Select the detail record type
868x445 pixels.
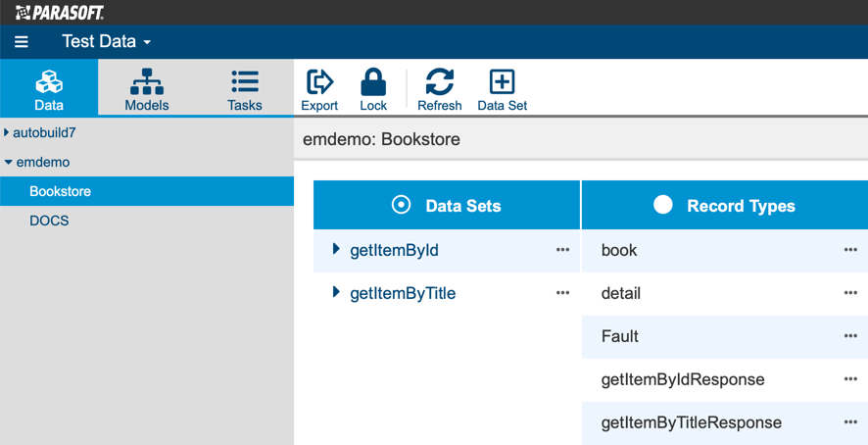pos(620,293)
